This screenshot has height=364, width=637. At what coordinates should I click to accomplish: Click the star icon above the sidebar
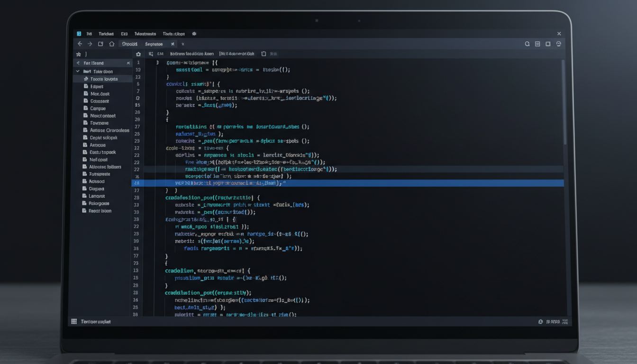pyautogui.click(x=79, y=55)
